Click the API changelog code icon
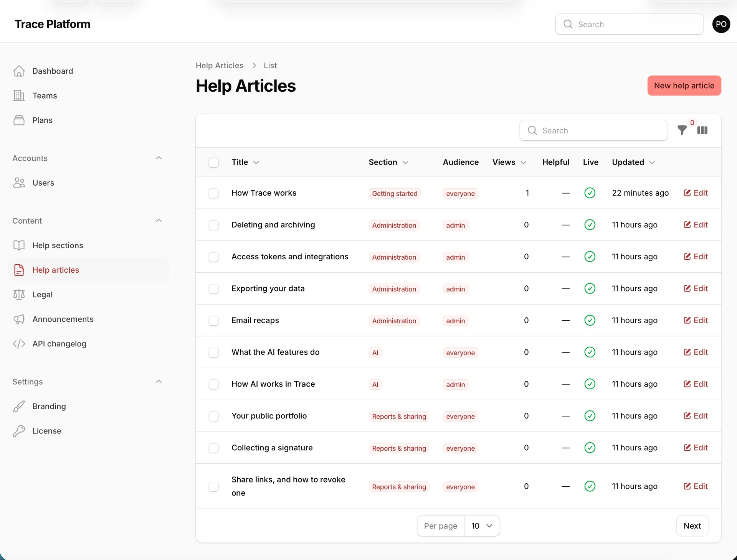This screenshot has width=737, height=560. (19, 343)
